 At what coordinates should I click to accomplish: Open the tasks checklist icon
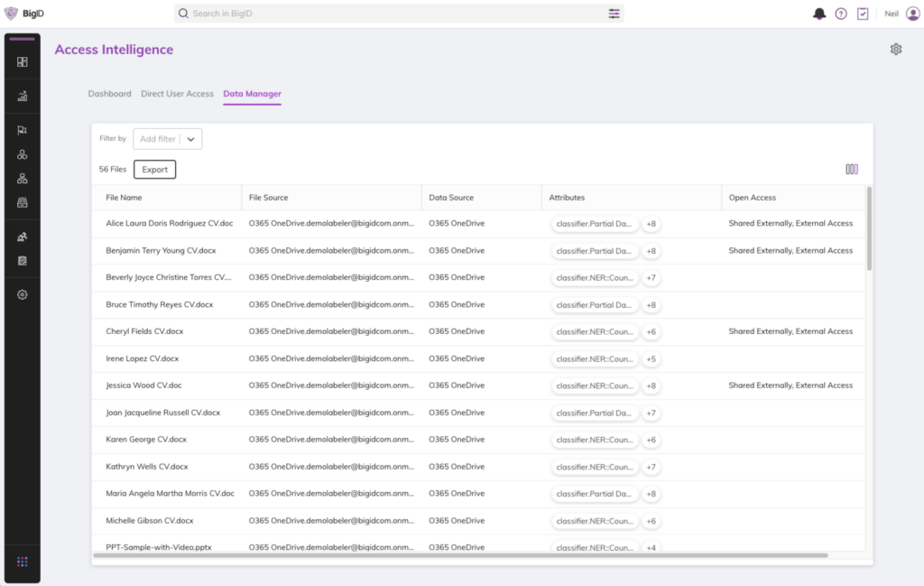863,14
